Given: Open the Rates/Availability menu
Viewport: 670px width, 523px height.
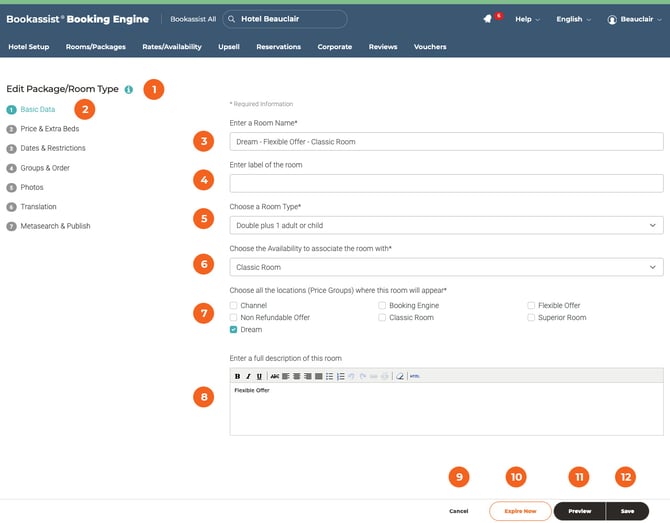Looking at the screenshot, I should click(x=171, y=47).
